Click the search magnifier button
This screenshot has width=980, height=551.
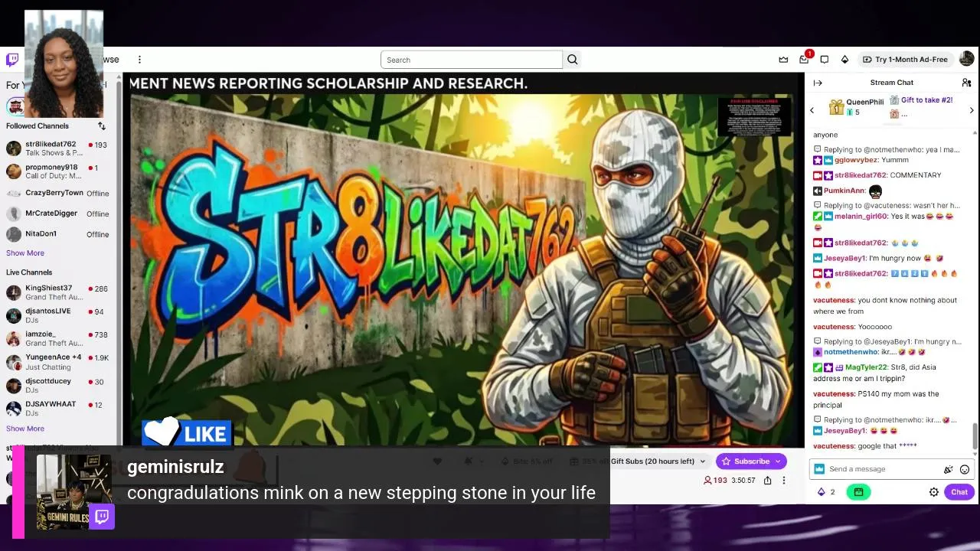click(x=573, y=60)
